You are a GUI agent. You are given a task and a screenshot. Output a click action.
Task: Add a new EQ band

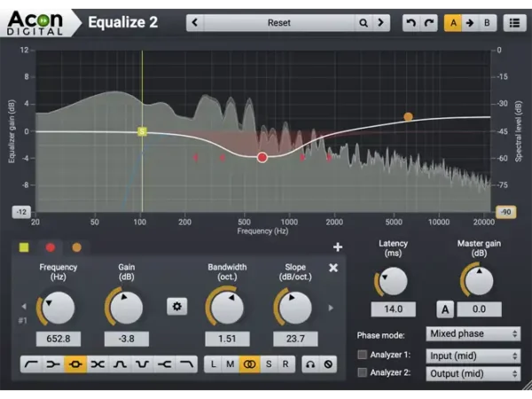(x=338, y=247)
